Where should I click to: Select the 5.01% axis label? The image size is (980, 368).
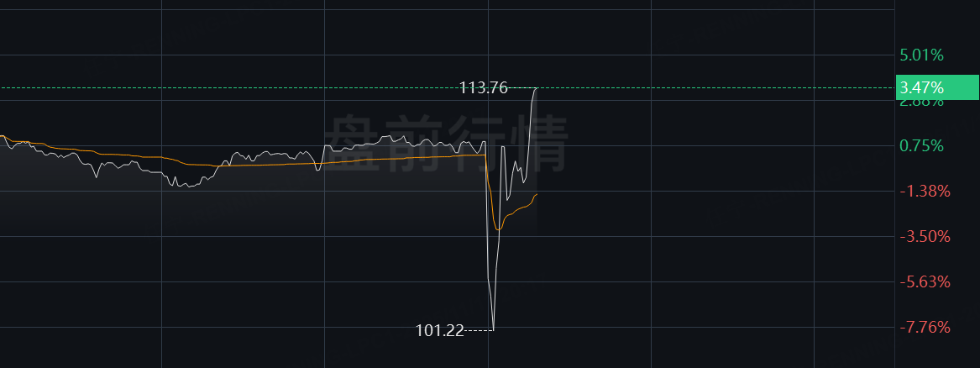[921, 55]
